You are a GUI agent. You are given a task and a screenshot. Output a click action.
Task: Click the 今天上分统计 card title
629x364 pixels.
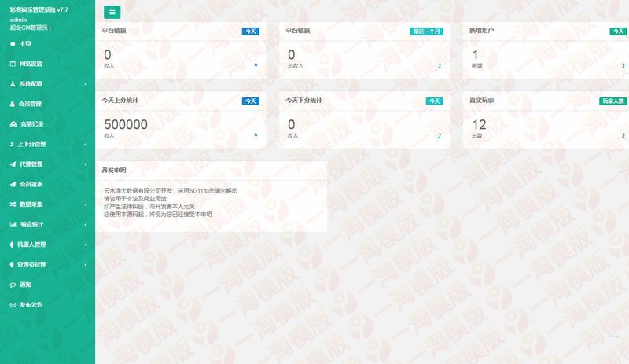tap(120, 101)
